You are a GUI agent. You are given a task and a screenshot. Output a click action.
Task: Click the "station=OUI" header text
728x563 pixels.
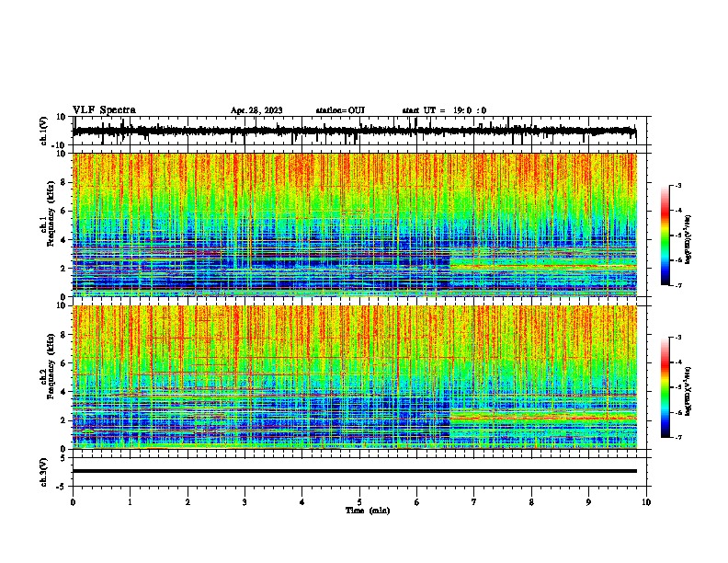point(340,110)
